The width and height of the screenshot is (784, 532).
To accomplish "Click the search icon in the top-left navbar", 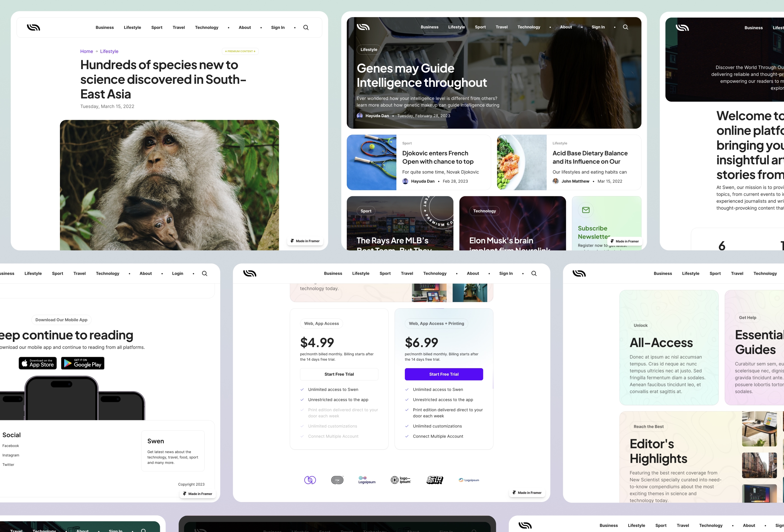I will coord(306,27).
